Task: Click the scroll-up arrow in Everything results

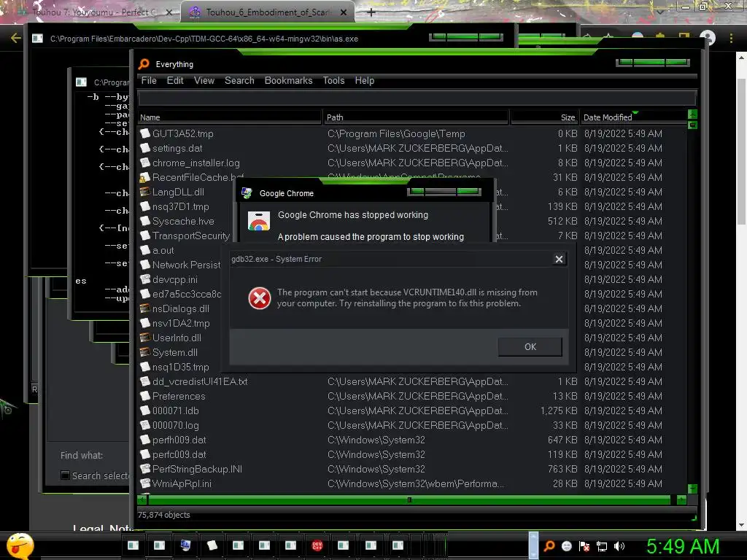Action: 693,114
